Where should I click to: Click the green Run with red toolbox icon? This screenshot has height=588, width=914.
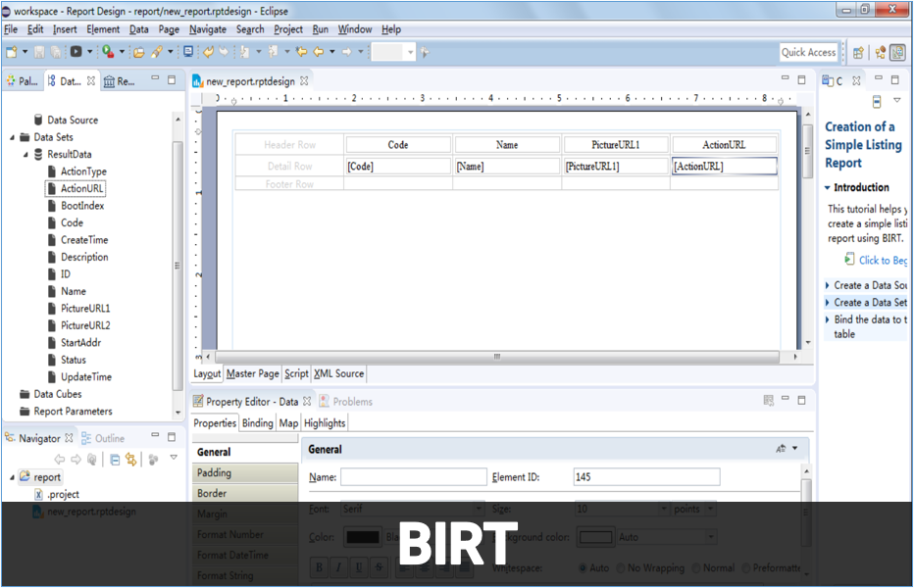(108, 52)
